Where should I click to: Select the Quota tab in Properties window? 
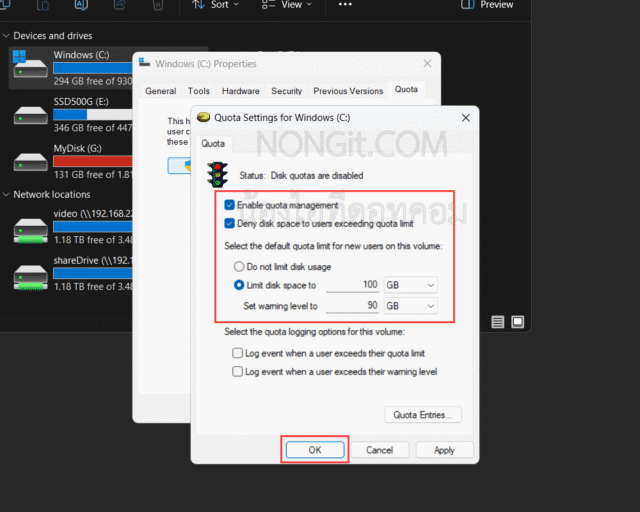[x=406, y=89]
